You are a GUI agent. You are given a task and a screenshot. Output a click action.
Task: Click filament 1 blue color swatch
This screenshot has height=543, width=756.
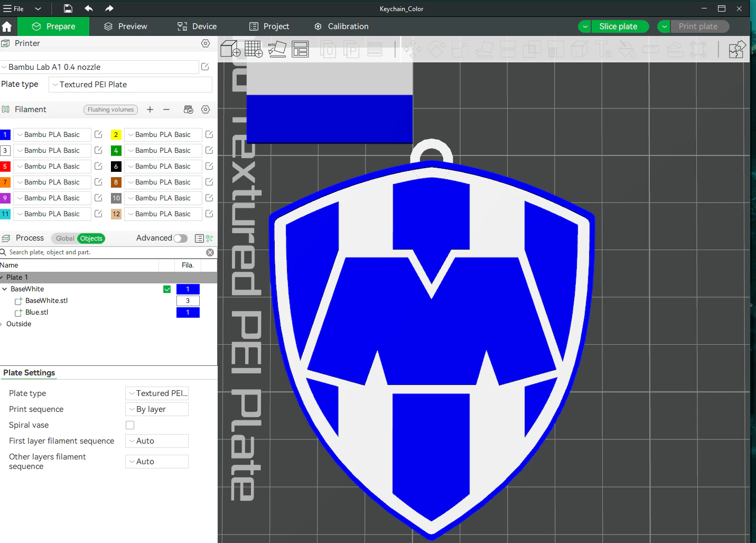click(5, 135)
